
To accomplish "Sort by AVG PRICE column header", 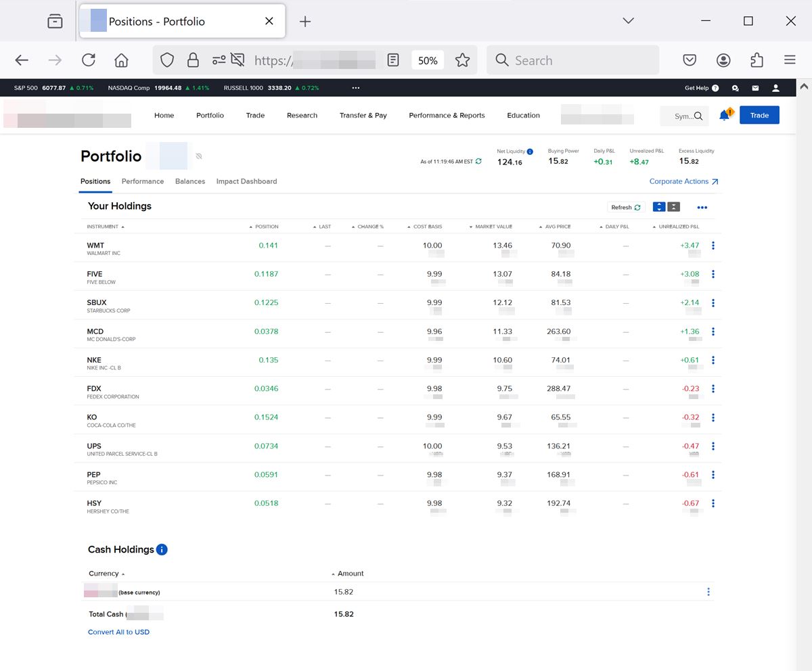I will point(555,227).
